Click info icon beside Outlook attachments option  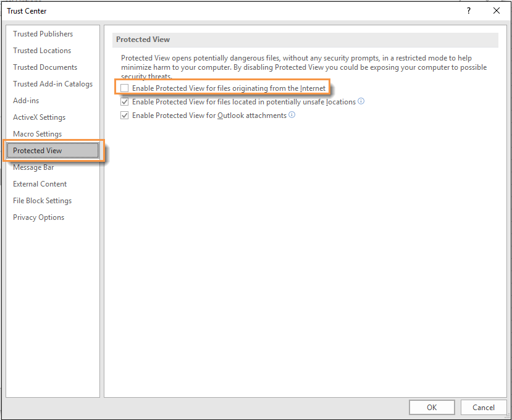(x=292, y=115)
